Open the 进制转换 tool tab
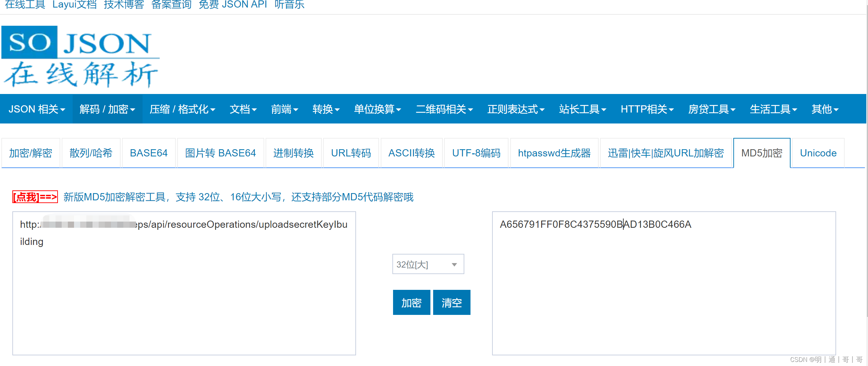 coord(293,153)
